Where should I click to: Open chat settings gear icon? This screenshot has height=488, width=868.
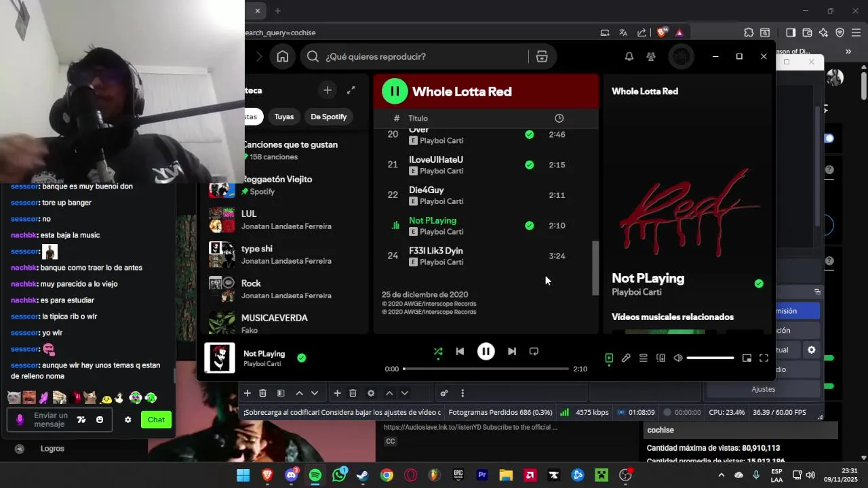[x=127, y=420]
